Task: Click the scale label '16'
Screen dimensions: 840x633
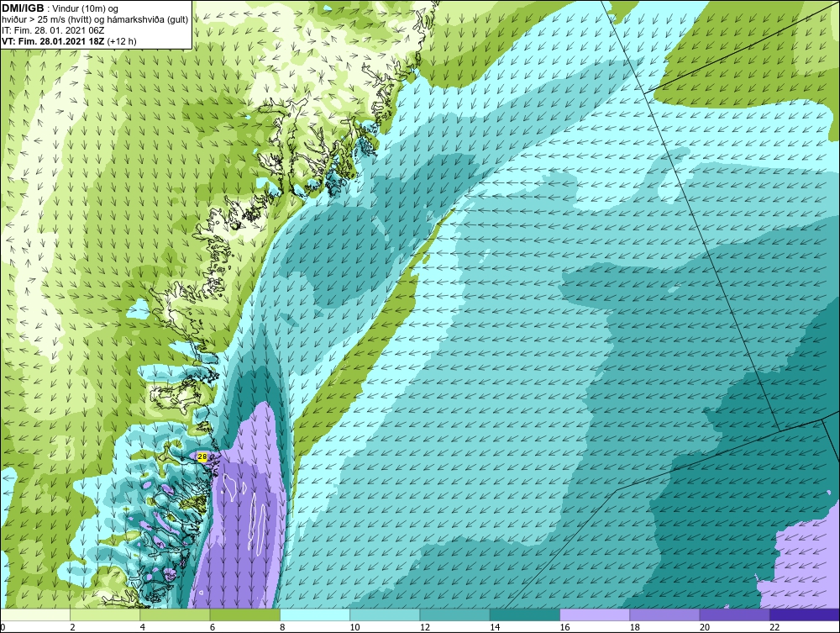Action: tap(564, 627)
